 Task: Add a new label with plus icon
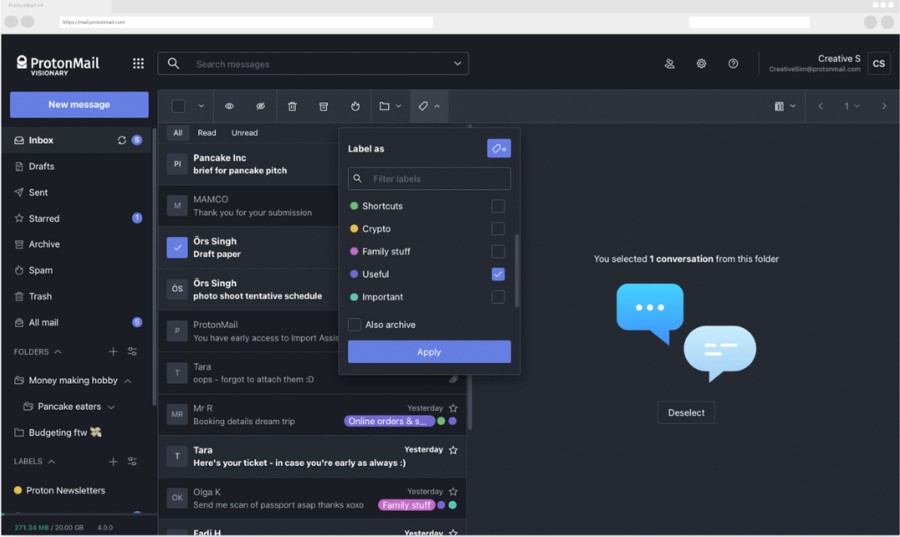113,461
